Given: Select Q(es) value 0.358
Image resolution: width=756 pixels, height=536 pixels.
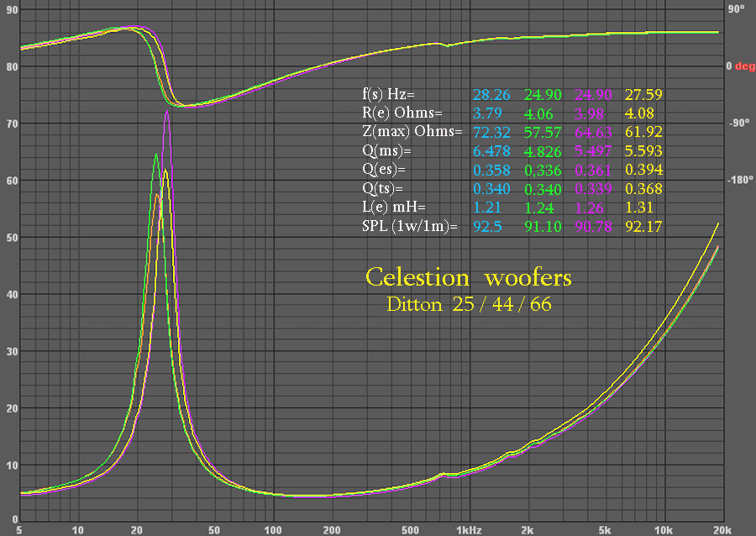Looking at the screenshot, I should pos(491,171).
